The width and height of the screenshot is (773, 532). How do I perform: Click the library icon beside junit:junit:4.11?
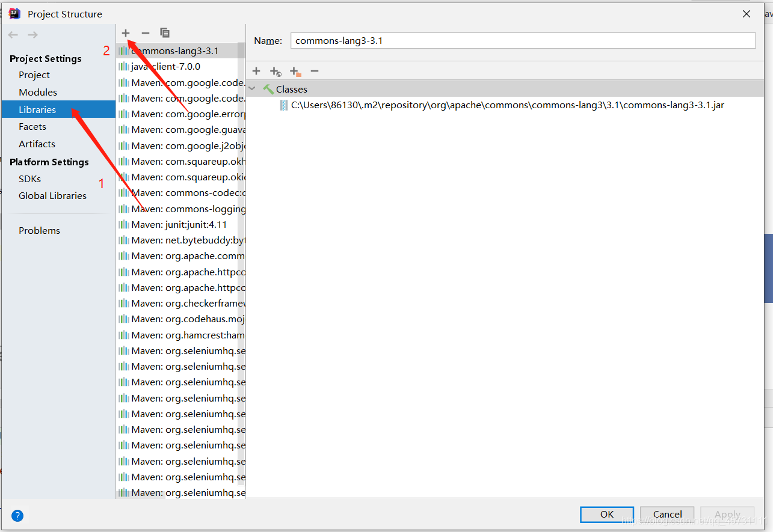pyautogui.click(x=123, y=224)
